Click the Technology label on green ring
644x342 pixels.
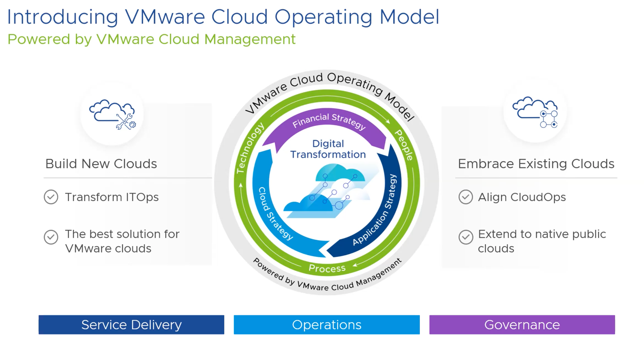pos(250,148)
